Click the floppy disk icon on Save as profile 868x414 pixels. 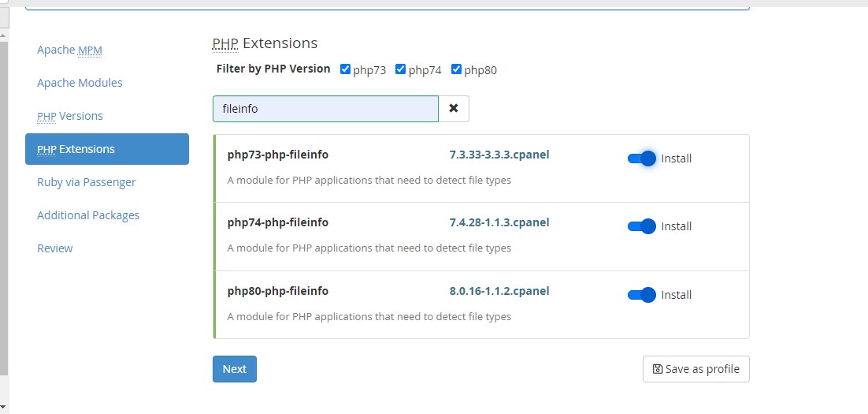click(658, 369)
